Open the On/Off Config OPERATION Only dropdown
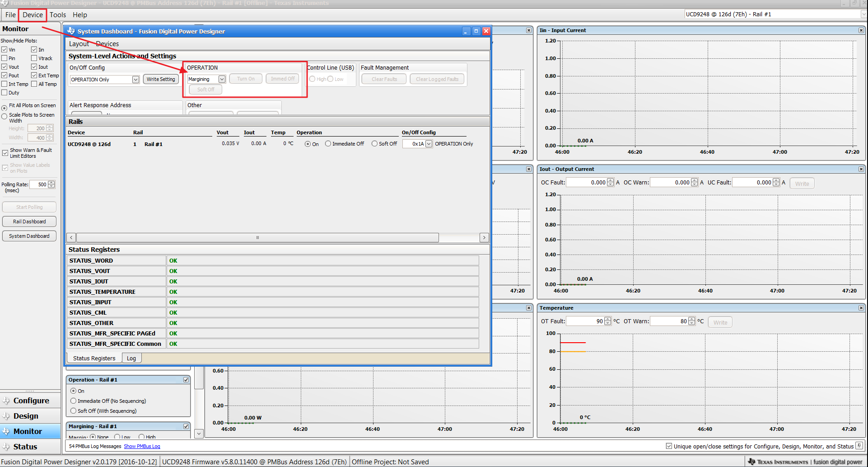The height and width of the screenshot is (467, 868). point(135,80)
